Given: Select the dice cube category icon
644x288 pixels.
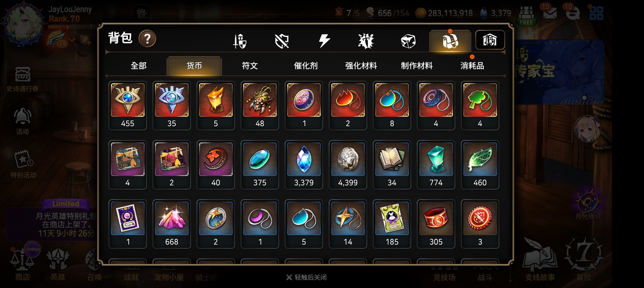Looking at the screenshot, I should pyautogui.click(x=408, y=41).
